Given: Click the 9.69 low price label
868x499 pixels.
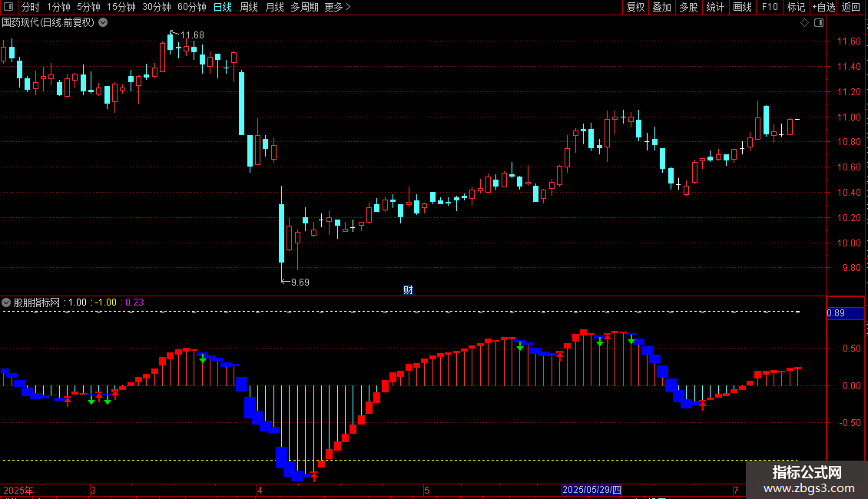Looking at the screenshot, I should 300,283.
